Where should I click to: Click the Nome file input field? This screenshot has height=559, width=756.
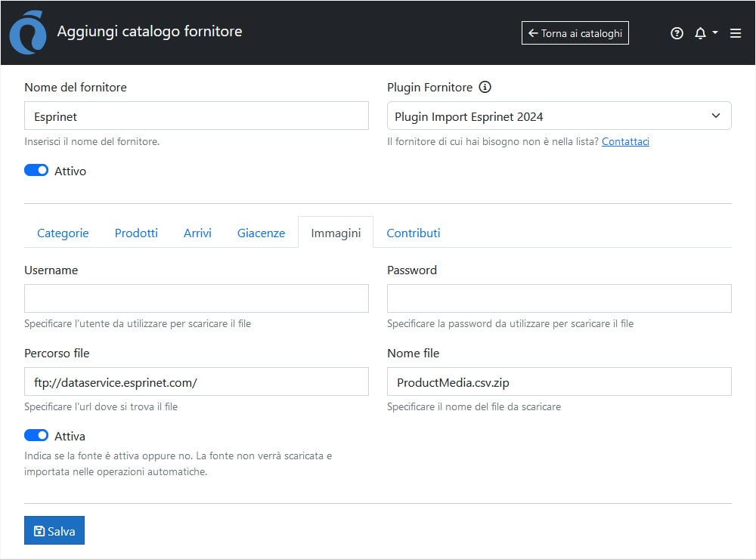click(x=559, y=381)
